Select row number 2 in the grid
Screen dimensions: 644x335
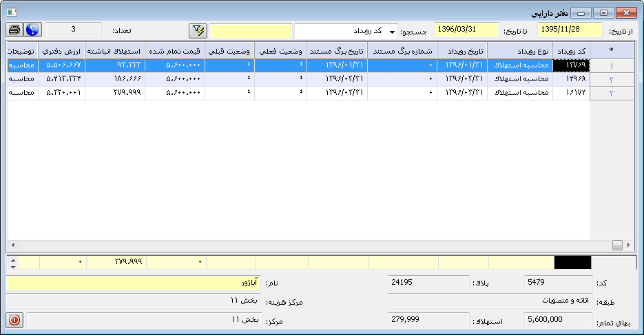pos(612,80)
